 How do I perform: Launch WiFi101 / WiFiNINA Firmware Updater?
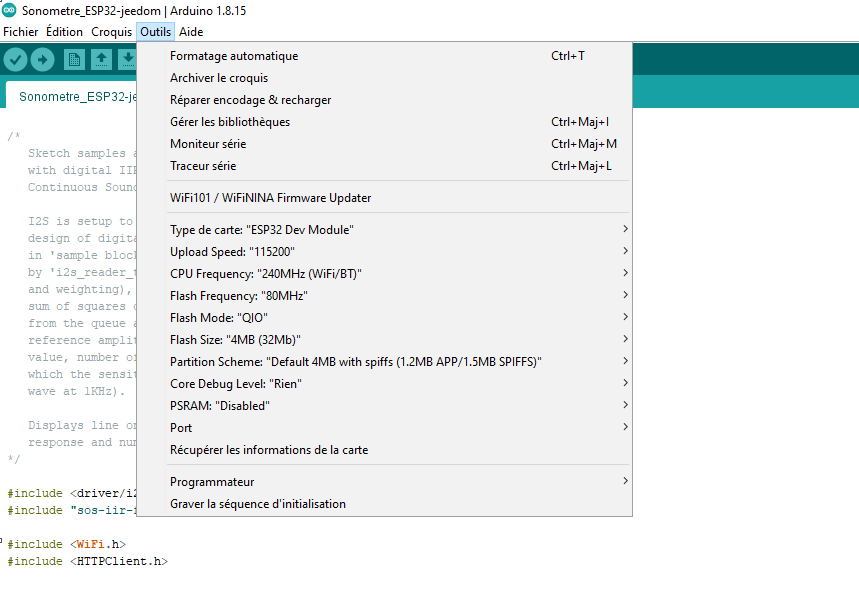pyautogui.click(x=385, y=198)
